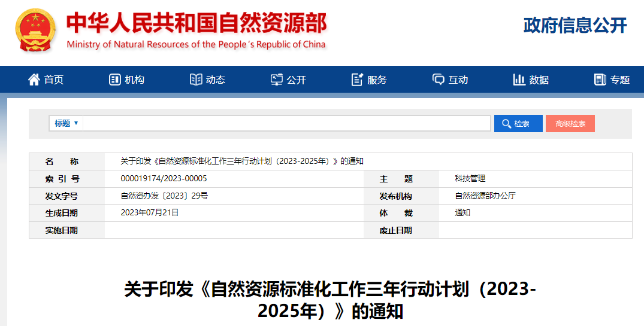Open the 数据 navigation item
The width and height of the screenshot is (644, 326).
(x=531, y=80)
